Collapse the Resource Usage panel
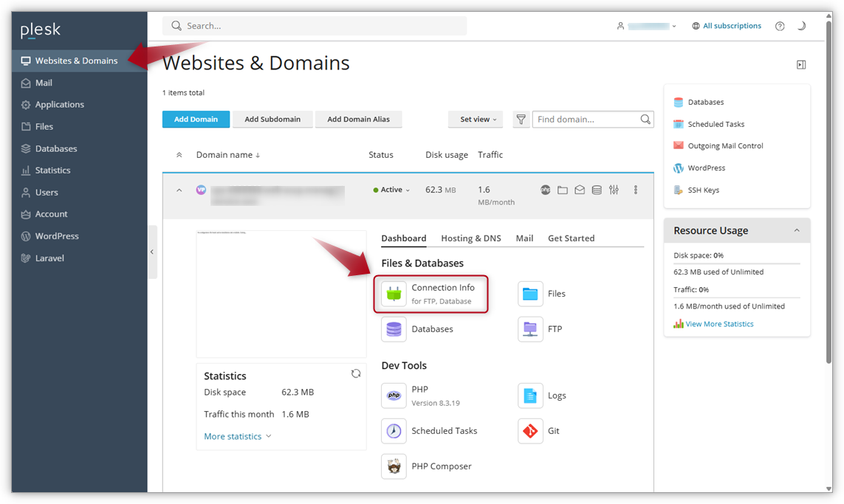 [797, 230]
